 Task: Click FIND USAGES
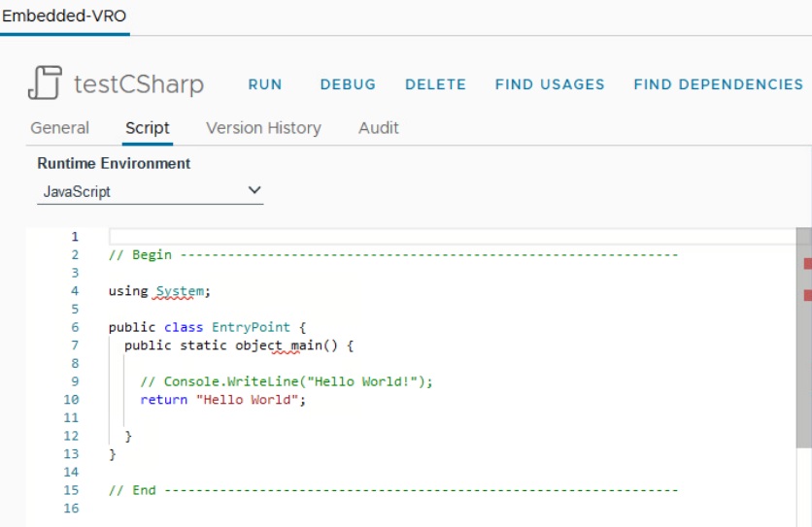pos(550,84)
